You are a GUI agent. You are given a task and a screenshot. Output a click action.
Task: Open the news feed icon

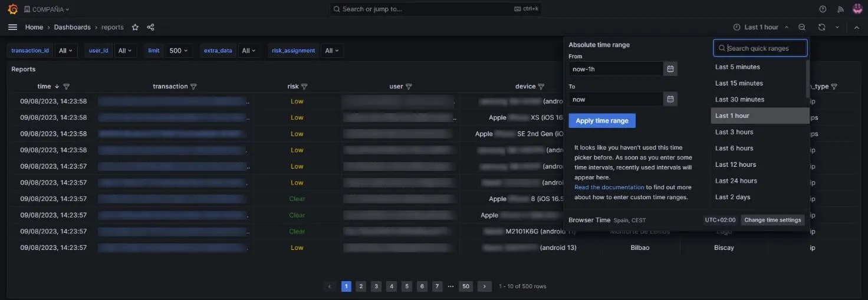tap(840, 9)
